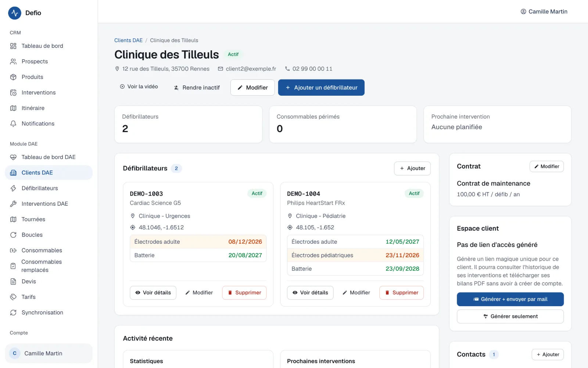
Task: Select Clients DAE in the sidebar
Action: coord(49,173)
